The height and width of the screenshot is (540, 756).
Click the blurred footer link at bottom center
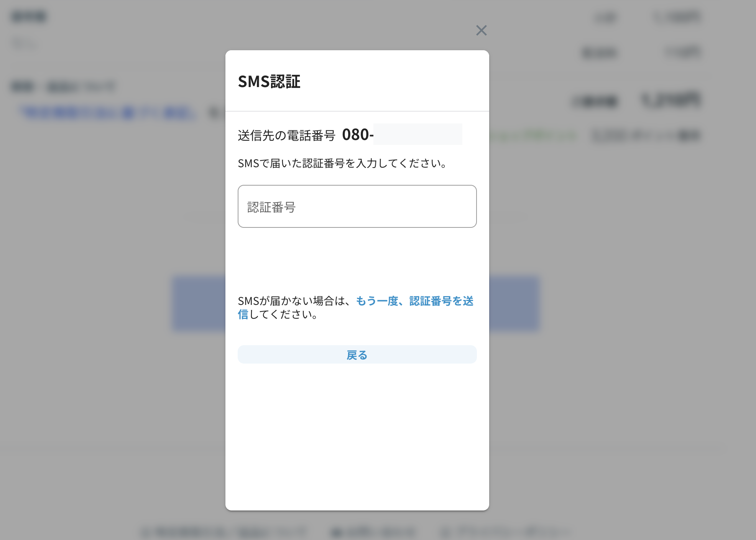pos(373,532)
